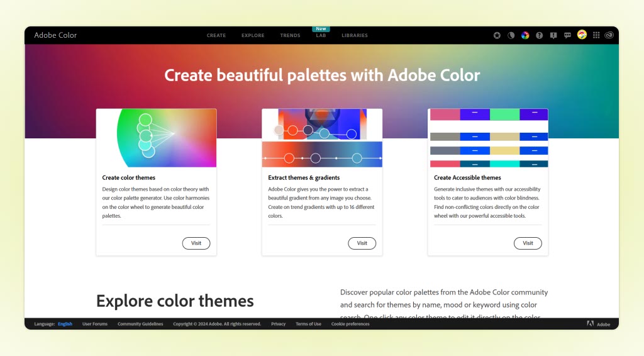The width and height of the screenshot is (644, 356).
Task: Click the teal gradient stop circle
Action: click(x=357, y=158)
